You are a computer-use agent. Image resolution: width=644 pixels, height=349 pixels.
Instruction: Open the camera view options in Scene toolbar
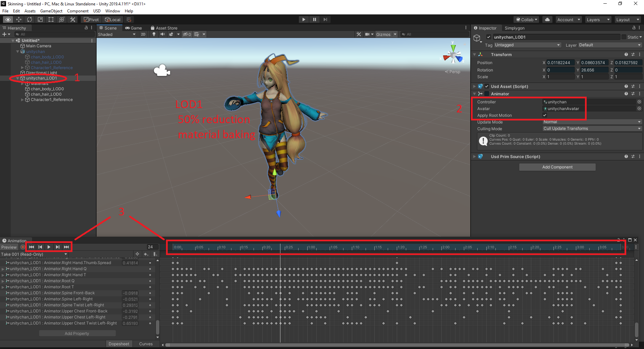[x=369, y=34]
